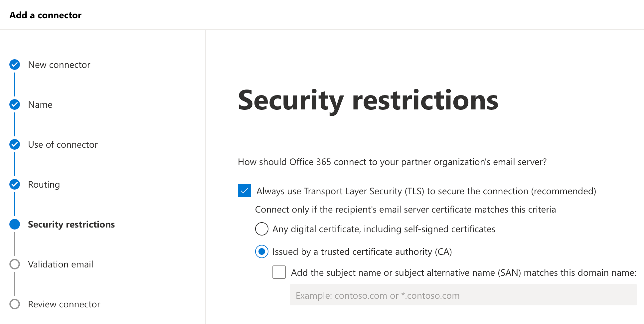Jump to Validation email step label
The height and width of the screenshot is (324, 644).
[x=61, y=264]
